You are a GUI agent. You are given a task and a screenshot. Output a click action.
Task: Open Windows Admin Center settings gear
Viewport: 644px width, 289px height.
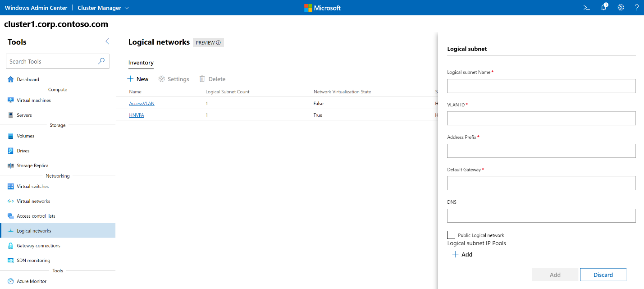[x=621, y=7]
